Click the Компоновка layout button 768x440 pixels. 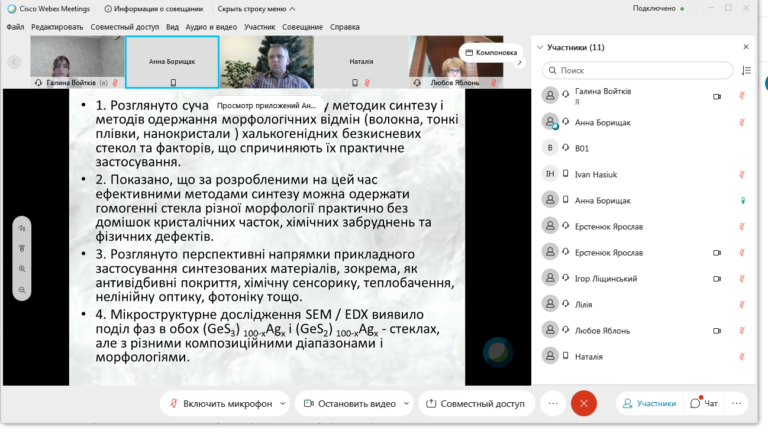pos(491,52)
